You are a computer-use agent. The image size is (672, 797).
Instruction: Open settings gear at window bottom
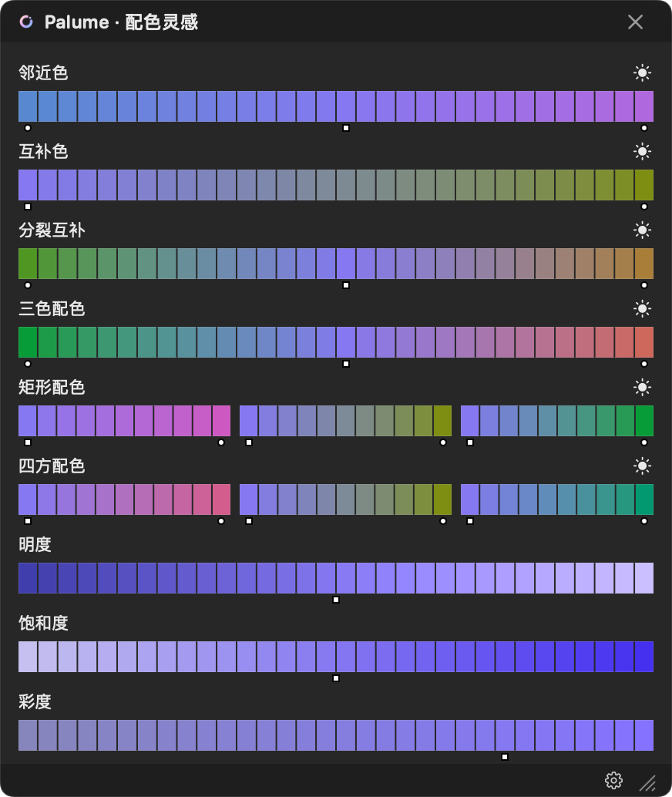613,780
